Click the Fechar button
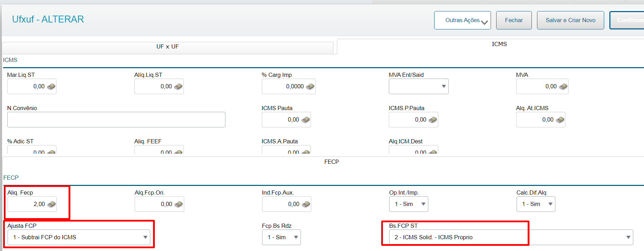644x251 pixels. (x=514, y=20)
